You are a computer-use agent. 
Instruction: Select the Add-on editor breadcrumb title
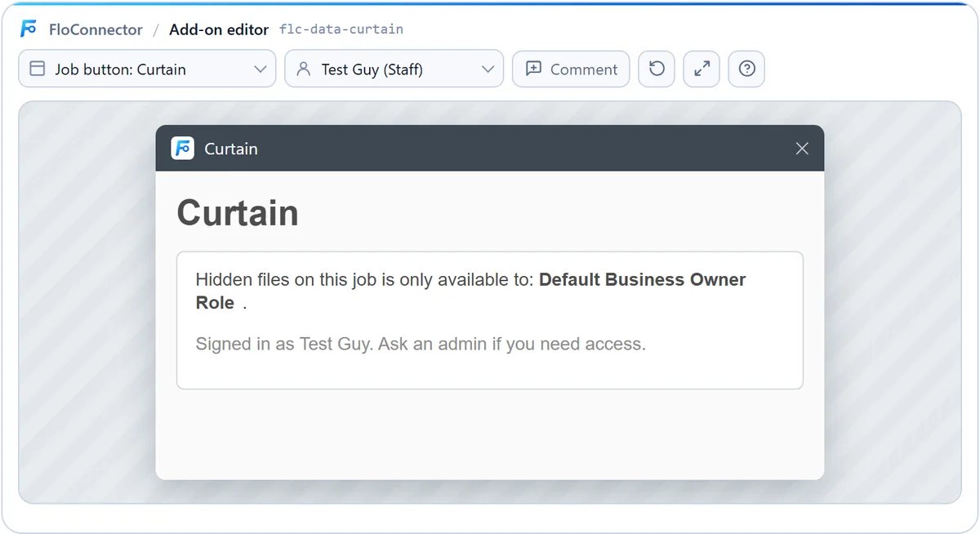(x=219, y=29)
